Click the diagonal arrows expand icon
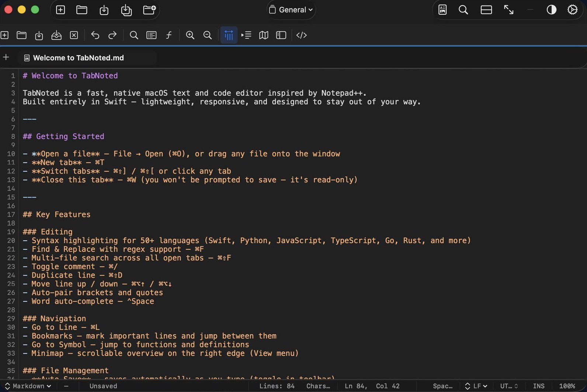Viewport: 587px width, 392px height. coord(509,10)
